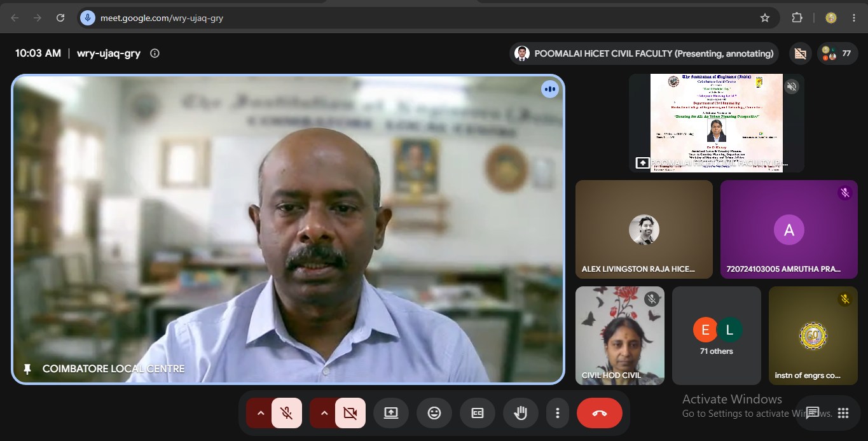Image resolution: width=868 pixels, height=441 pixels.
Task: Click the purple A avatar circle
Action: [x=789, y=230]
